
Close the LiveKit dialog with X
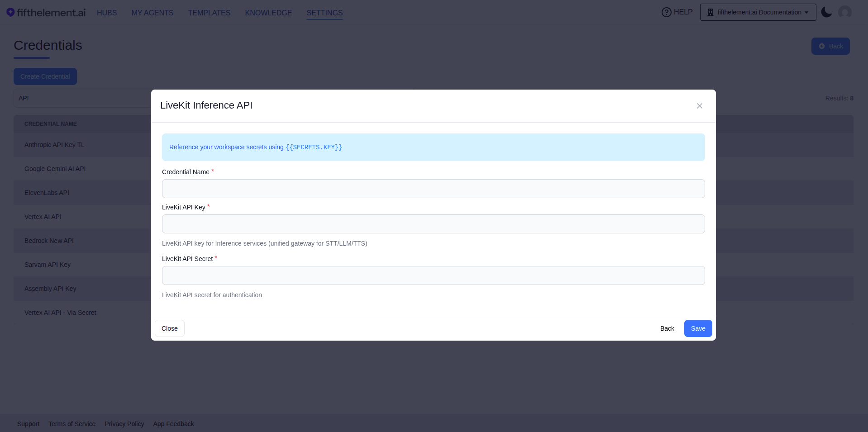coord(699,106)
